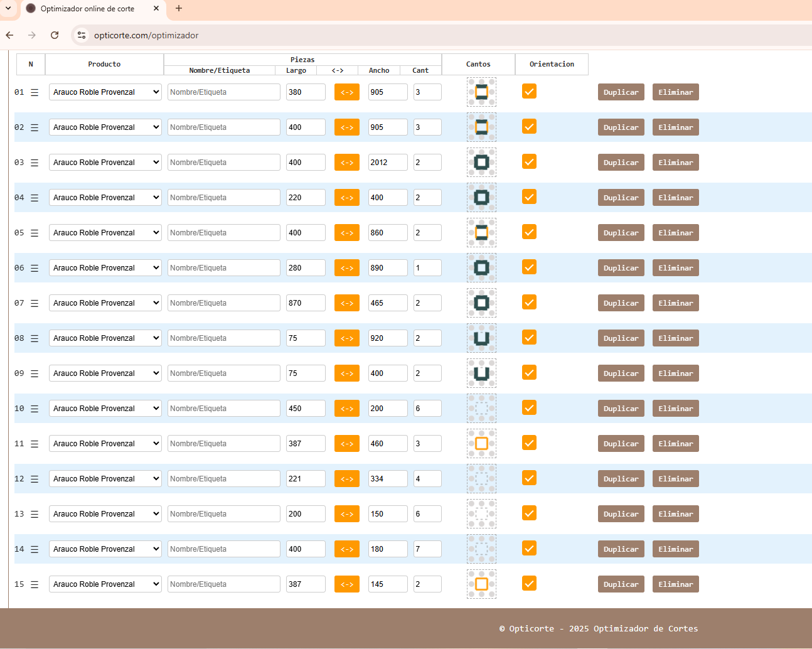Click Eliminar button for row 13
The height and width of the screenshot is (649, 812).
click(675, 514)
